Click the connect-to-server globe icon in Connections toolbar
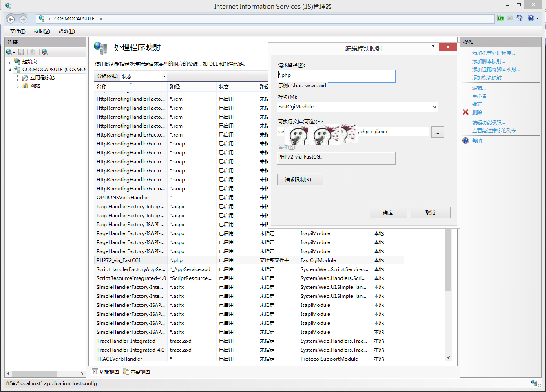The width and height of the screenshot is (546, 392). [x=10, y=52]
